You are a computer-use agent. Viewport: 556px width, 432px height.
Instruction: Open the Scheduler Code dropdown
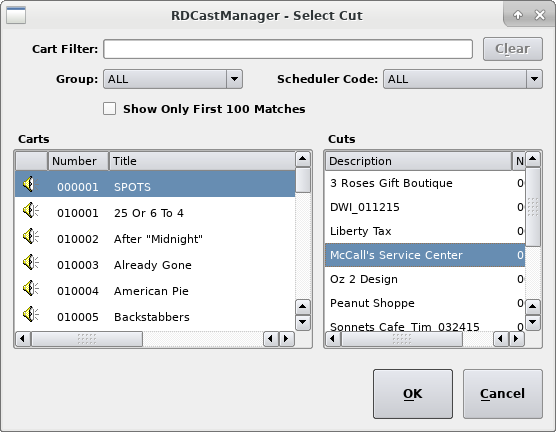[x=463, y=79]
